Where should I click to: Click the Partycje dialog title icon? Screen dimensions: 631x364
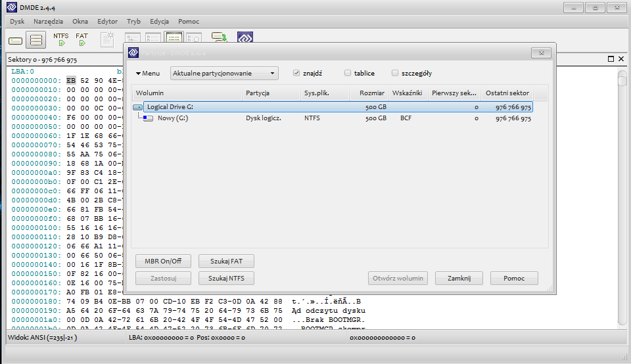point(133,53)
